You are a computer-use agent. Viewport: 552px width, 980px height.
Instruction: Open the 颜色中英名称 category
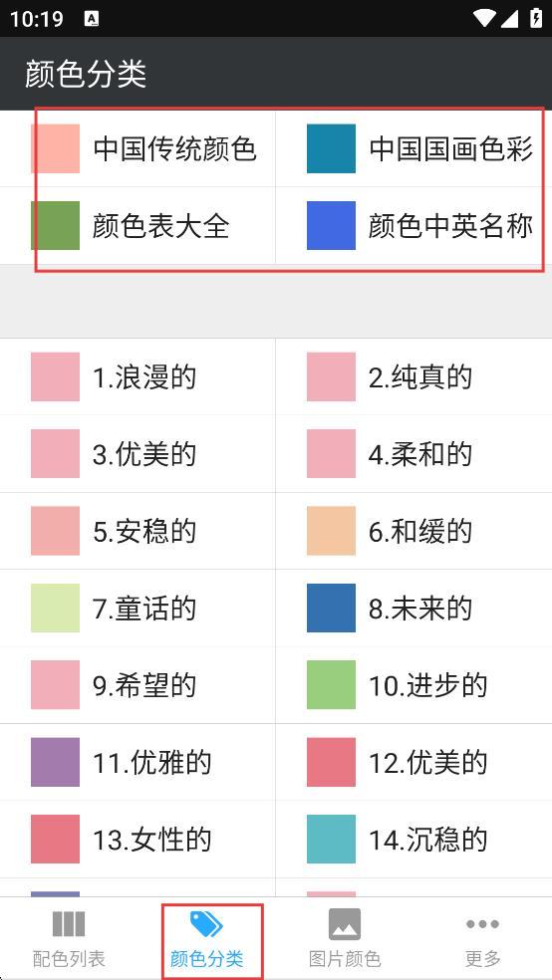pos(414,226)
